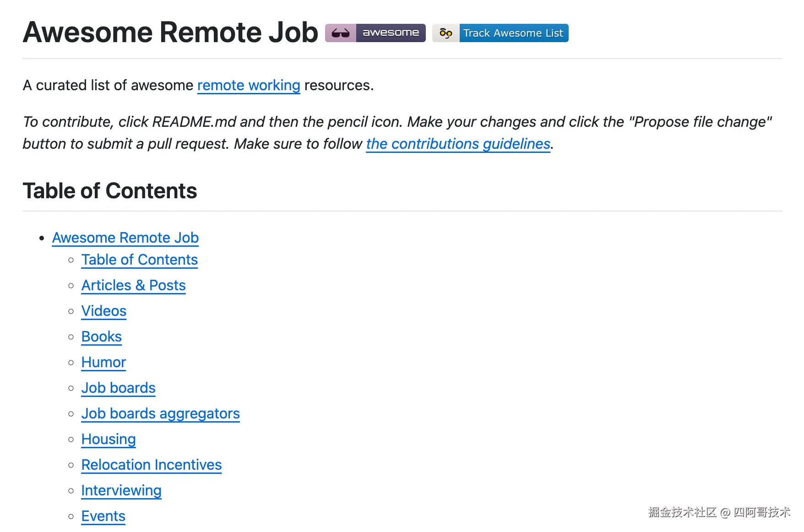This screenshot has width=804, height=532.
Task: Open the Events section link
Action: click(x=103, y=516)
